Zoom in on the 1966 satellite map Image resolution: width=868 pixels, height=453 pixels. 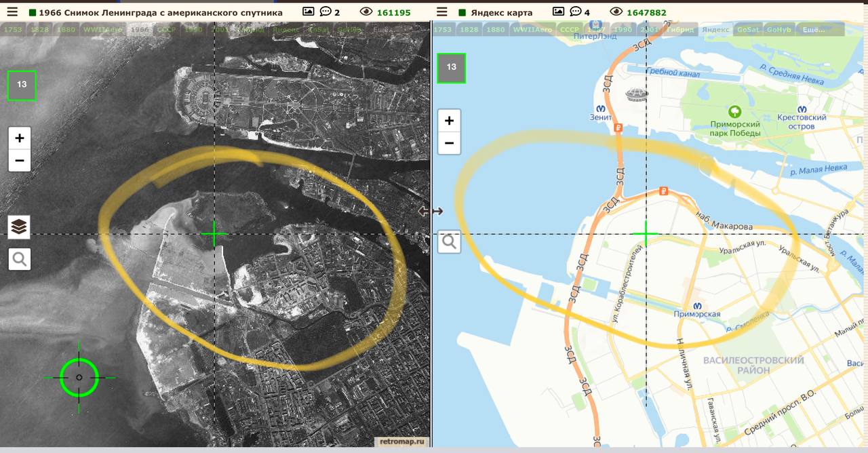19,138
